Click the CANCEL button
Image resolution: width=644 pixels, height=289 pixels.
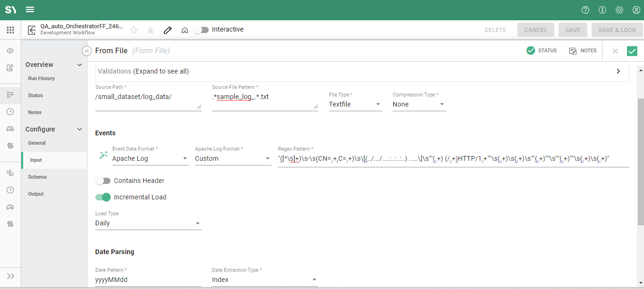[x=535, y=30]
